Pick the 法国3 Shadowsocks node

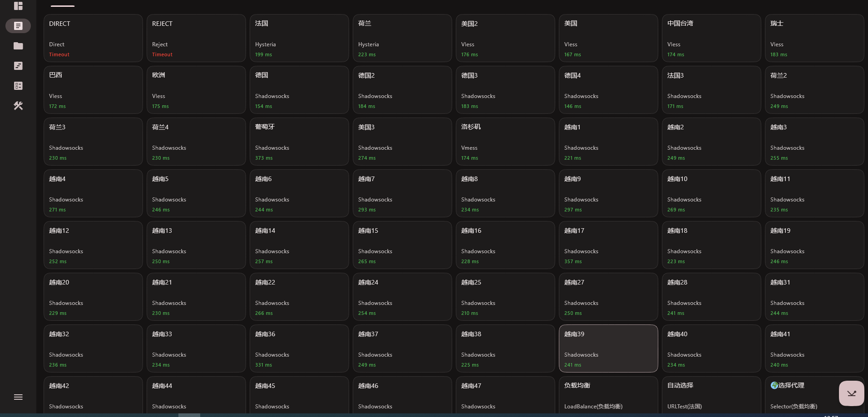coord(711,90)
